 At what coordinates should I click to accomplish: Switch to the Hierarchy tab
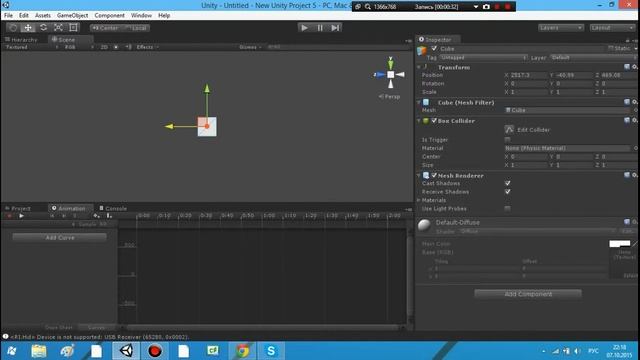coord(21,40)
